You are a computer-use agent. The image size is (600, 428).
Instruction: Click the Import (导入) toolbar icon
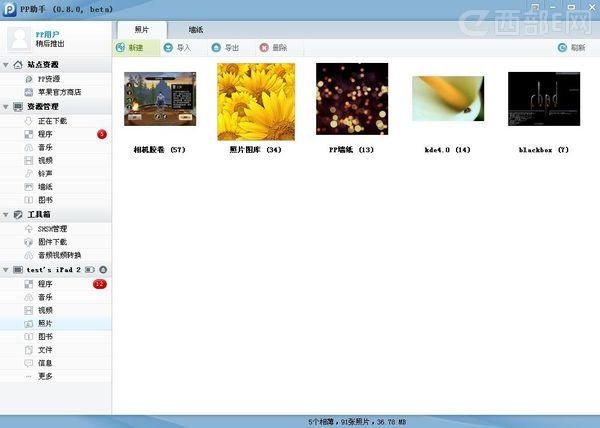pyautogui.click(x=168, y=48)
